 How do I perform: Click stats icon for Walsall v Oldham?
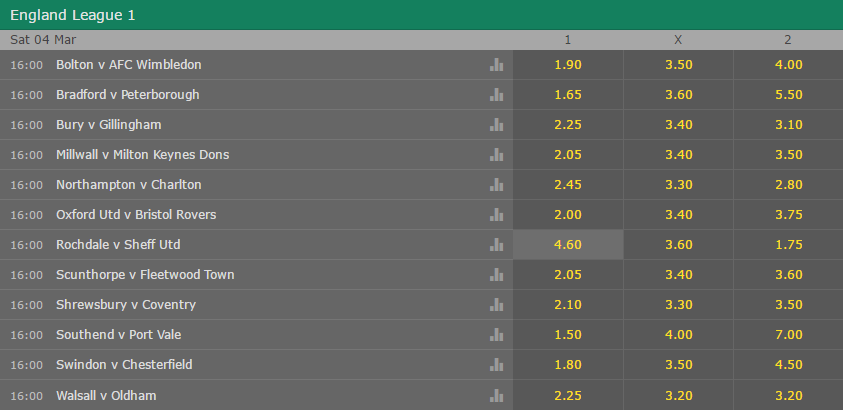[x=496, y=396]
